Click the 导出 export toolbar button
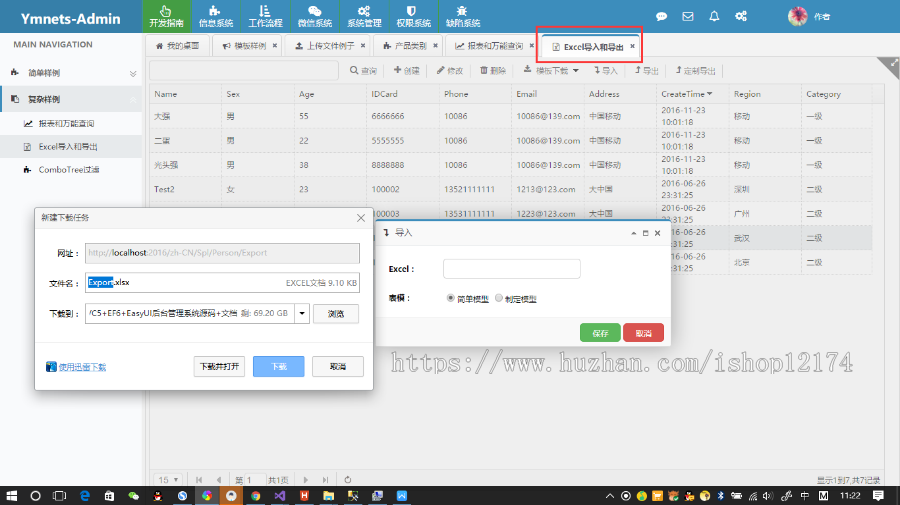Image resolution: width=900 pixels, height=505 pixels. pos(646,71)
